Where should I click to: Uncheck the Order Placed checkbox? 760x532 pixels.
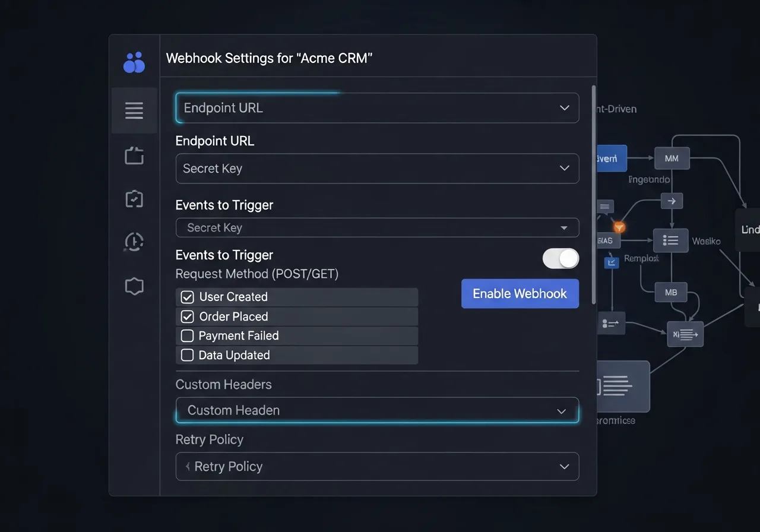pos(188,316)
